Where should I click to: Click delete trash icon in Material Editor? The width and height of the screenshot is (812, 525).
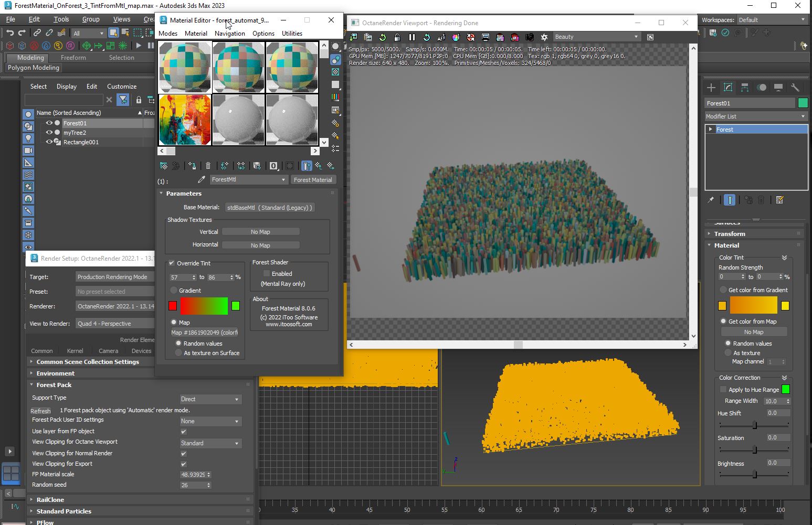point(208,166)
